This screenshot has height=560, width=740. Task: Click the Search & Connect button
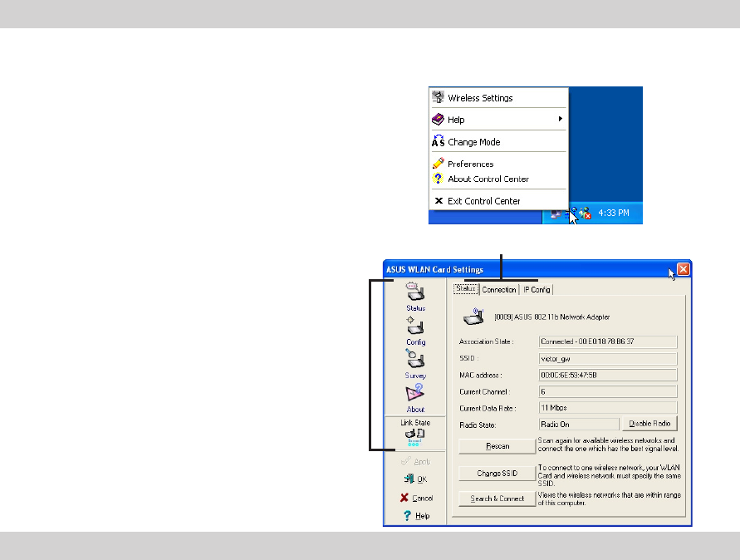(497, 499)
